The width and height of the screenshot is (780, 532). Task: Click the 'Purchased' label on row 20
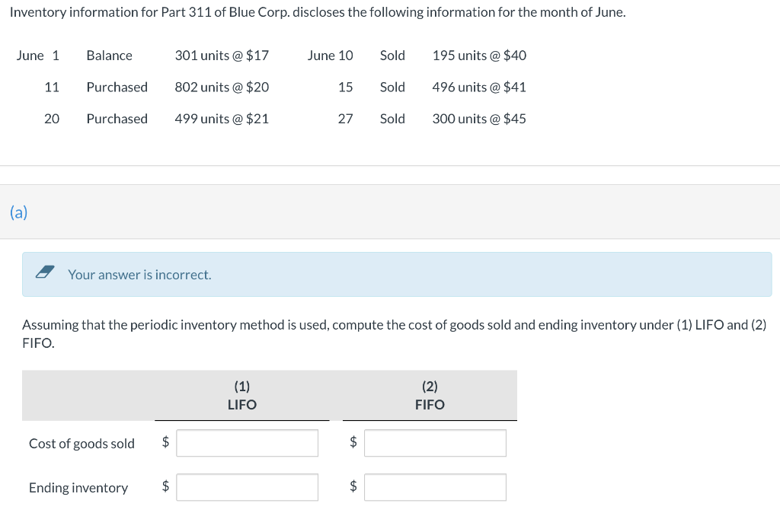coord(117,119)
